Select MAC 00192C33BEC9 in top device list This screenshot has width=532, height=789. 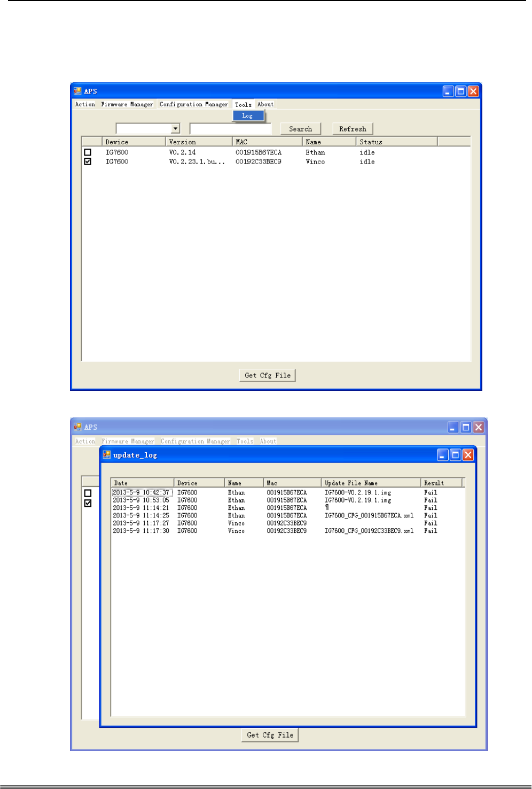[259, 161]
